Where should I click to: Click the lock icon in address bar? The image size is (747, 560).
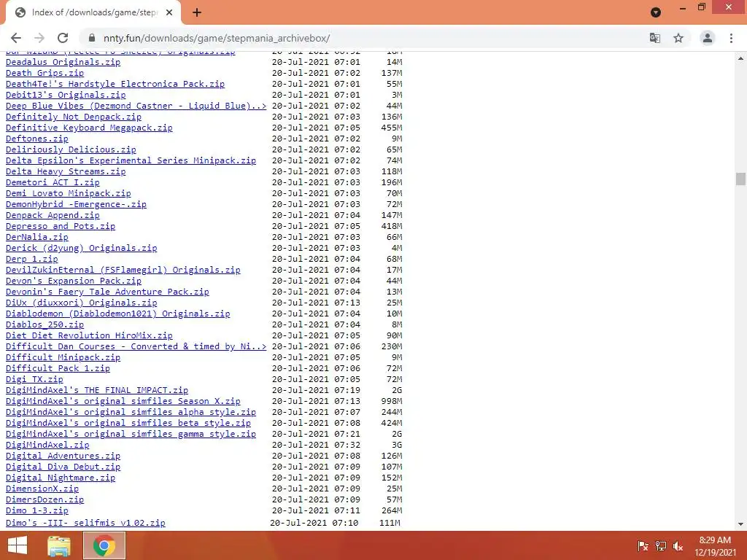point(92,38)
